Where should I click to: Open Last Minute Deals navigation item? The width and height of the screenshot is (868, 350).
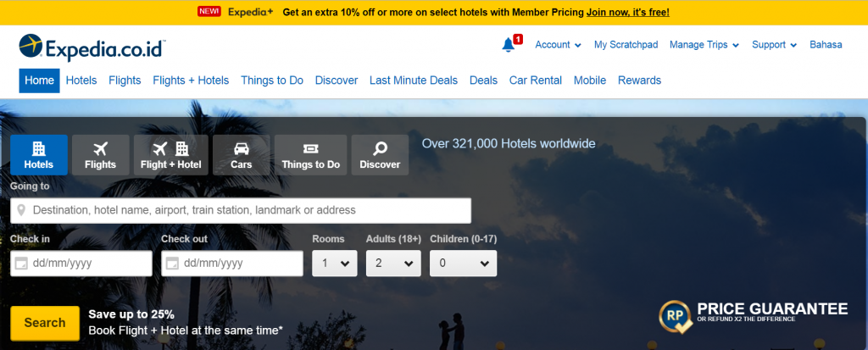414,81
